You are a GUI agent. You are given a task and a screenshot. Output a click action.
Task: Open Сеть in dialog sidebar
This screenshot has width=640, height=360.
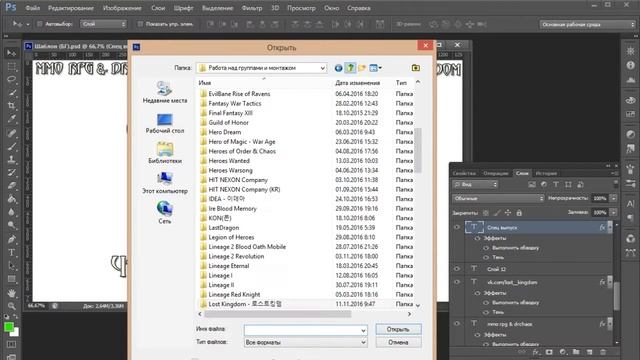click(x=165, y=212)
